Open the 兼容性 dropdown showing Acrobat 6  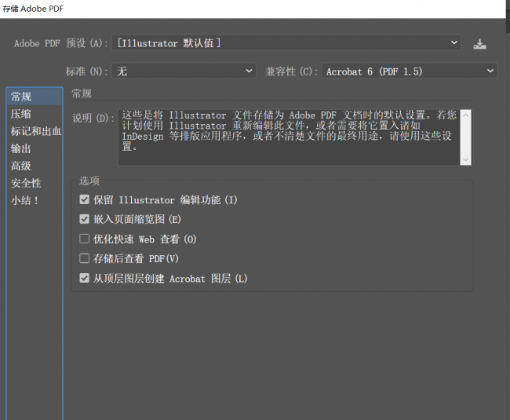[409, 71]
